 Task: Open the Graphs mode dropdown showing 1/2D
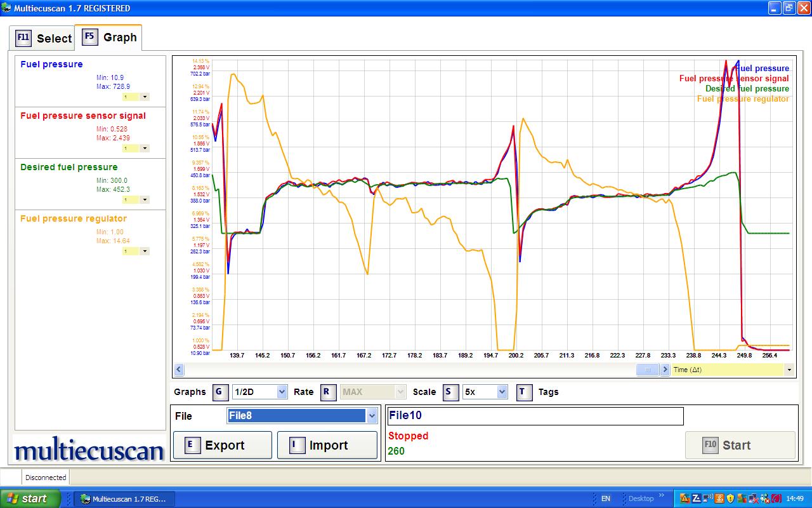[259, 392]
